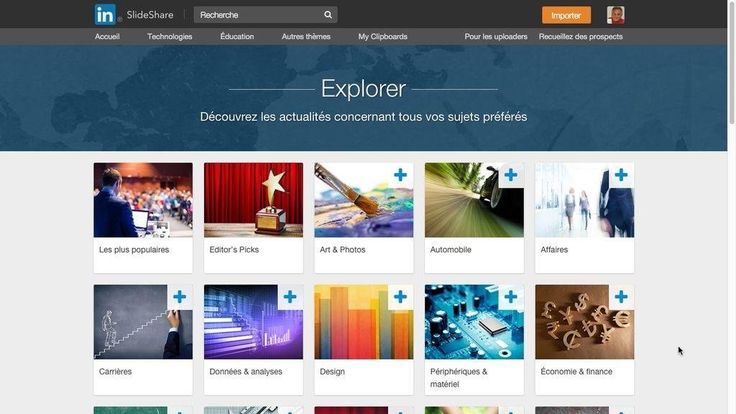Image resolution: width=736 pixels, height=414 pixels.
Task: Click the Données & analyses label
Action: (245, 371)
